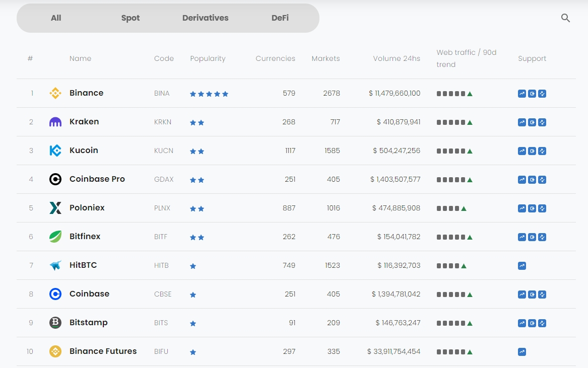588x368 pixels.
Task: Open the DeFi tab
Action: pyautogui.click(x=280, y=18)
